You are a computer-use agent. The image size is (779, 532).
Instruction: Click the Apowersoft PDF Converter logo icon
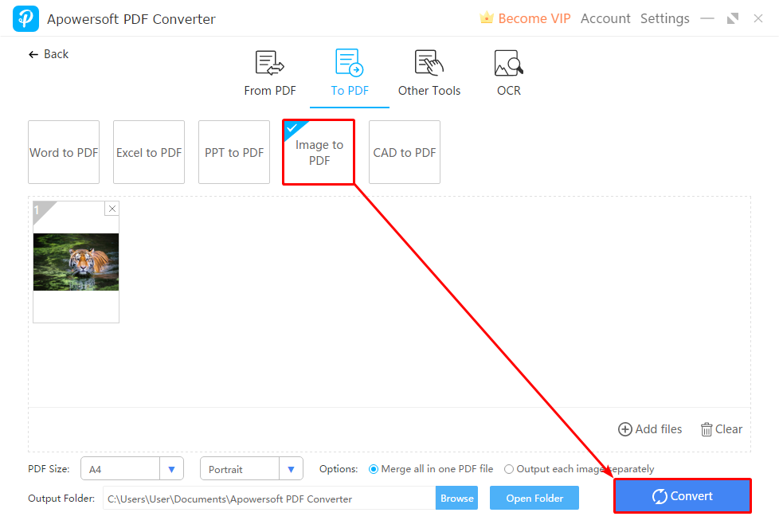[x=25, y=18]
